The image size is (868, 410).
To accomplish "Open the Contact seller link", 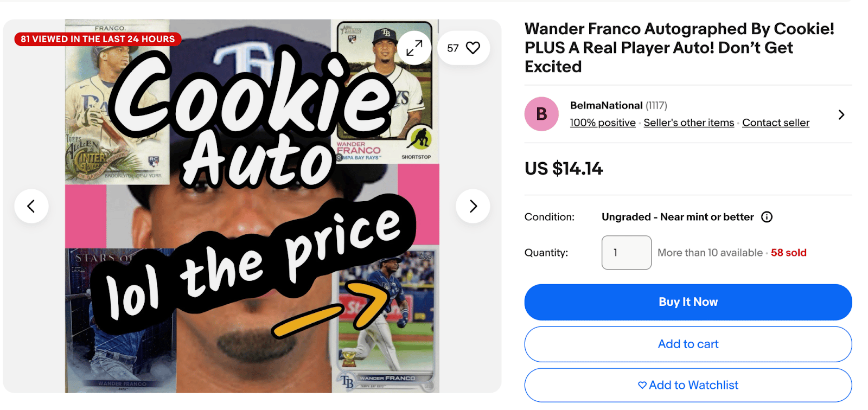I will point(776,123).
